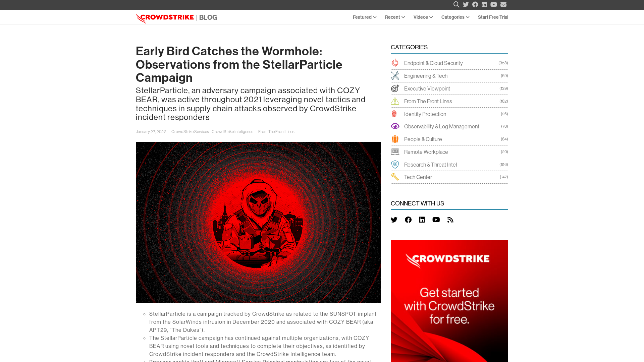Click the Identity Protection fingerprint icon

pyautogui.click(x=394, y=114)
